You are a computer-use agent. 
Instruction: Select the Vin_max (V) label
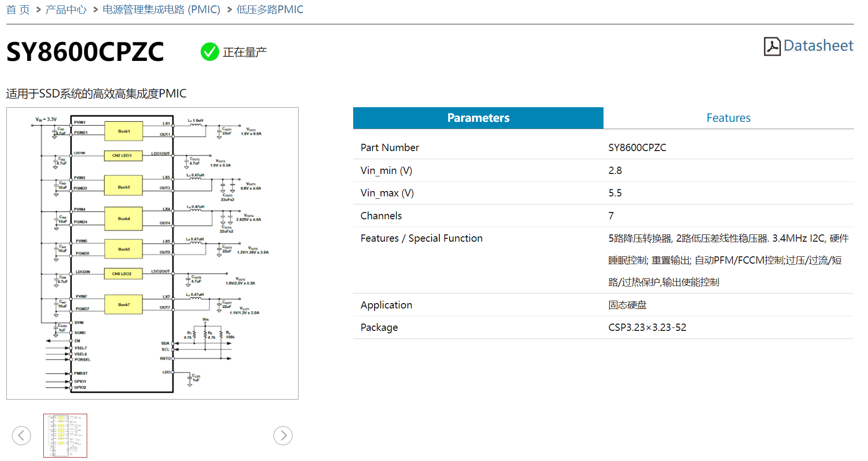pos(387,193)
